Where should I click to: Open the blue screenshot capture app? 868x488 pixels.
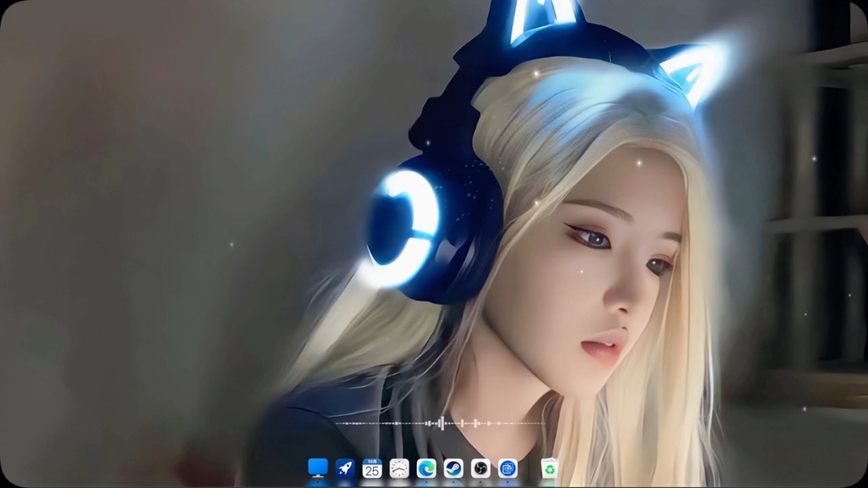tap(508, 469)
